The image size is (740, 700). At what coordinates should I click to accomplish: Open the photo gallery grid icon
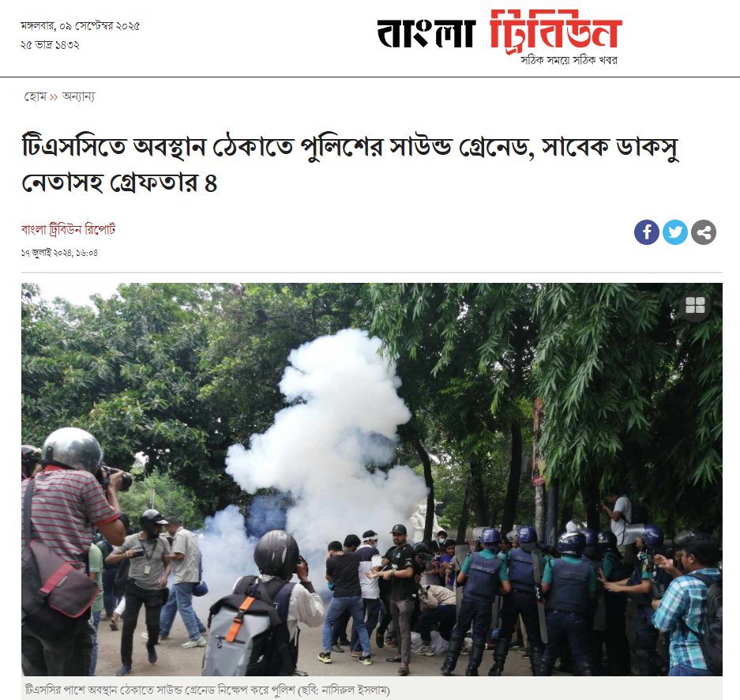pyautogui.click(x=695, y=306)
